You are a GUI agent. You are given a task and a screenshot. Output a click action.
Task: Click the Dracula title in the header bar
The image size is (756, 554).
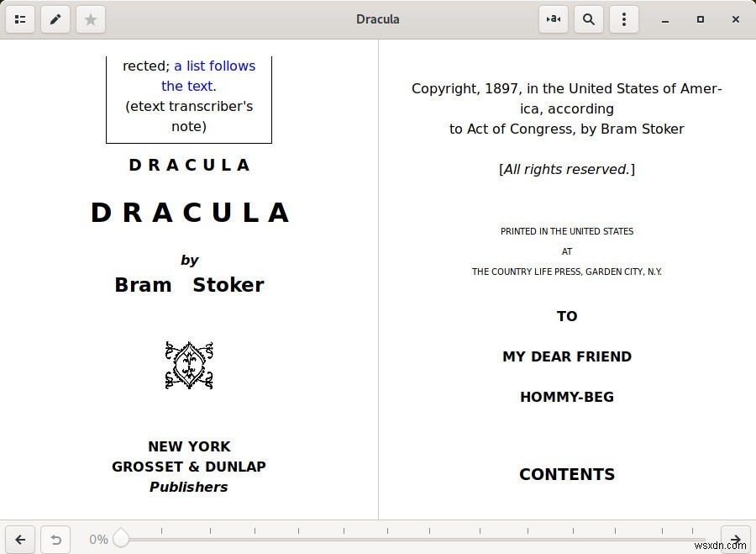tap(378, 18)
